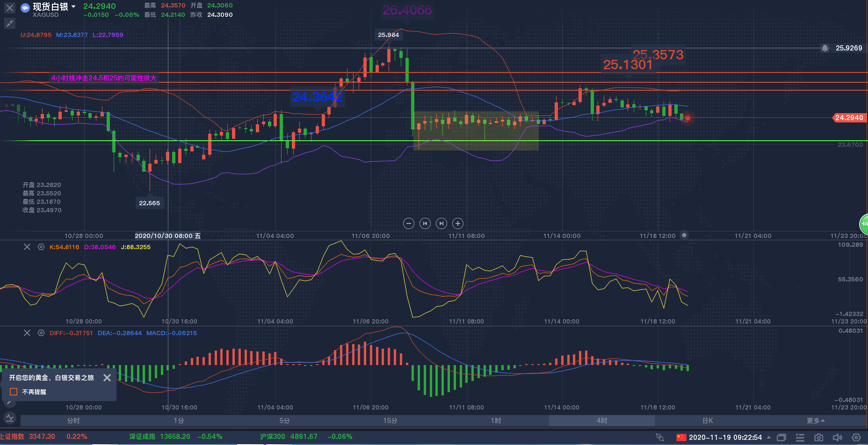Jump to next candle with skip-forward button

pyautogui.click(x=441, y=223)
